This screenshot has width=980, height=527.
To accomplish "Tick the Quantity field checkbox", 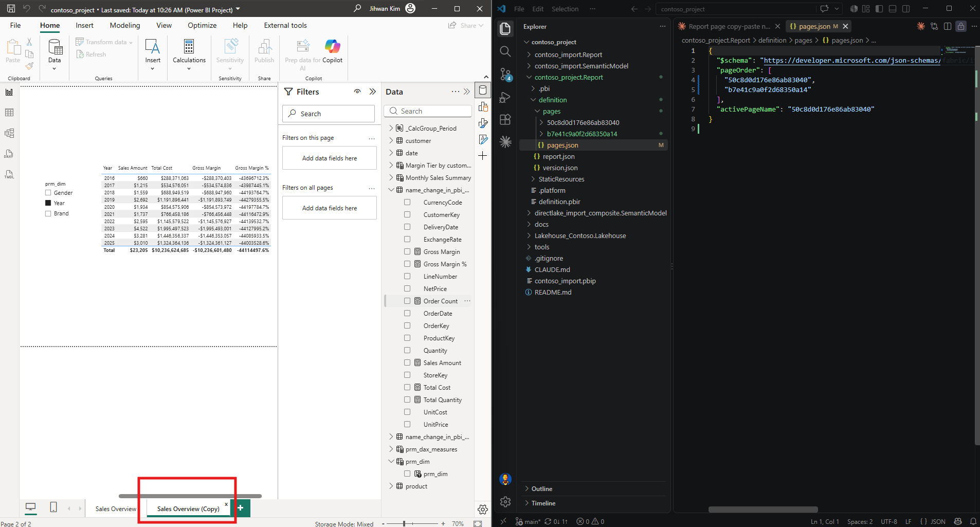I will 407,351.
